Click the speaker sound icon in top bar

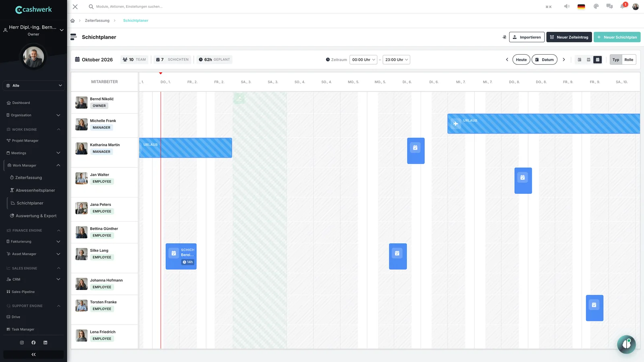pyautogui.click(x=567, y=6)
